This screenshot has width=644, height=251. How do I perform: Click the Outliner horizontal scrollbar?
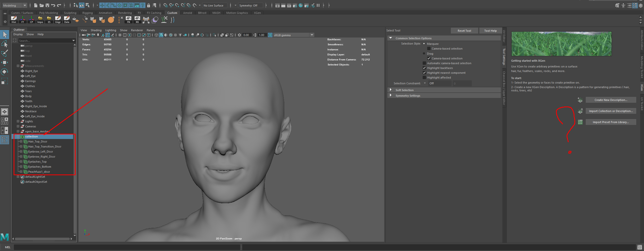point(42,239)
